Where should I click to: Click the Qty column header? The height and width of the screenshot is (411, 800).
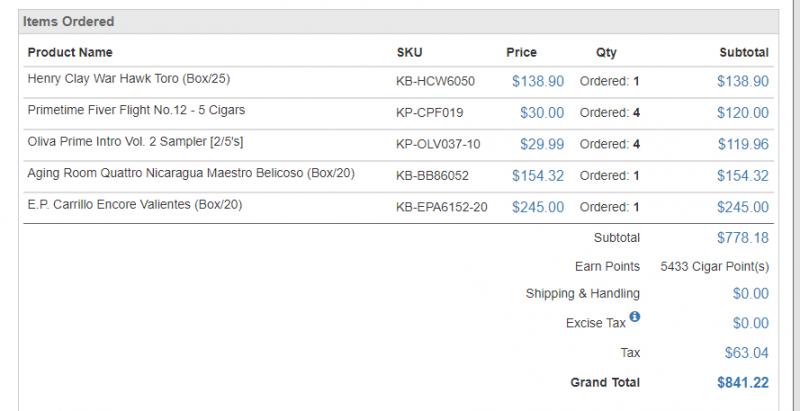[x=606, y=53]
